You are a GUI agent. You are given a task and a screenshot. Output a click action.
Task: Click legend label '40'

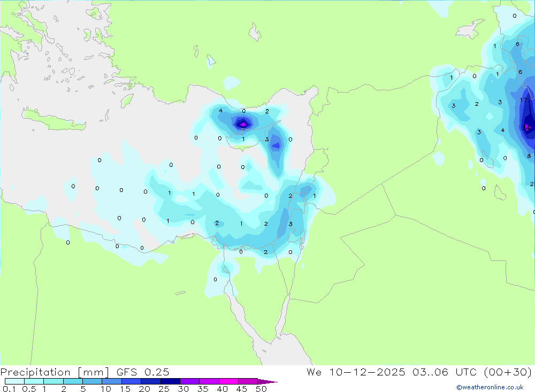[x=223, y=389]
